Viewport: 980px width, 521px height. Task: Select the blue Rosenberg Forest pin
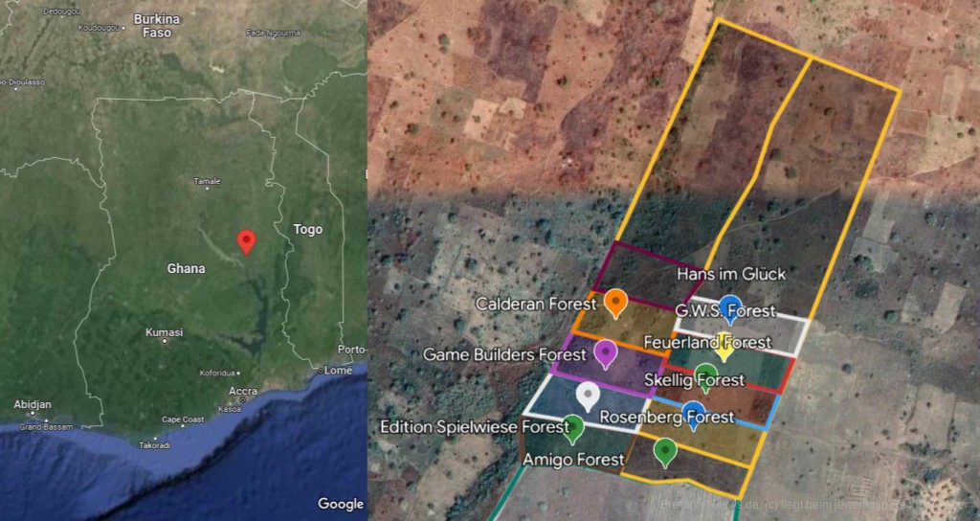pyautogui.click(x=694, y=414)
